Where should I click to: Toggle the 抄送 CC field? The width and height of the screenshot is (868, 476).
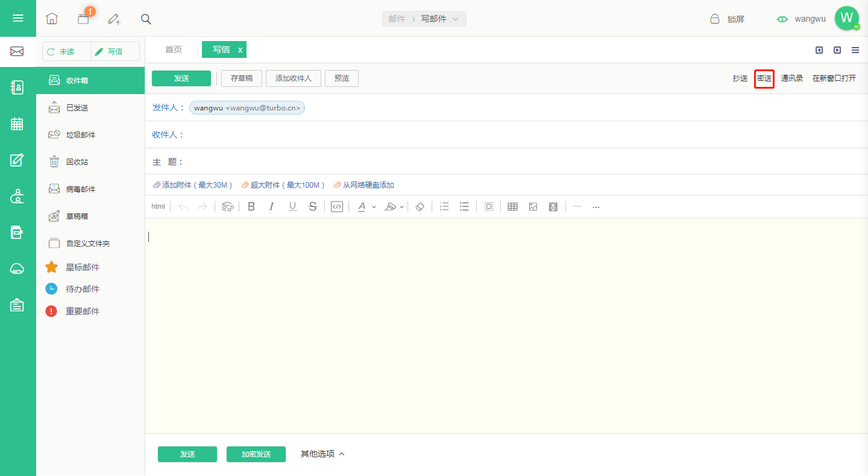click(740, 78)
